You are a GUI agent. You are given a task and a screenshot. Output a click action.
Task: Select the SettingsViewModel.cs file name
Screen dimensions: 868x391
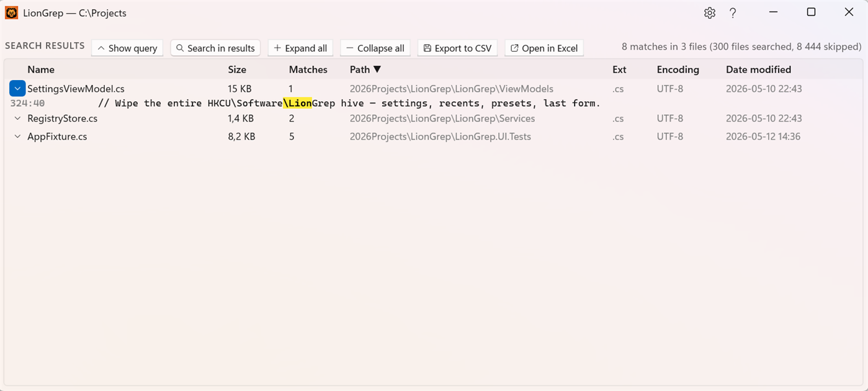(76, 89)
